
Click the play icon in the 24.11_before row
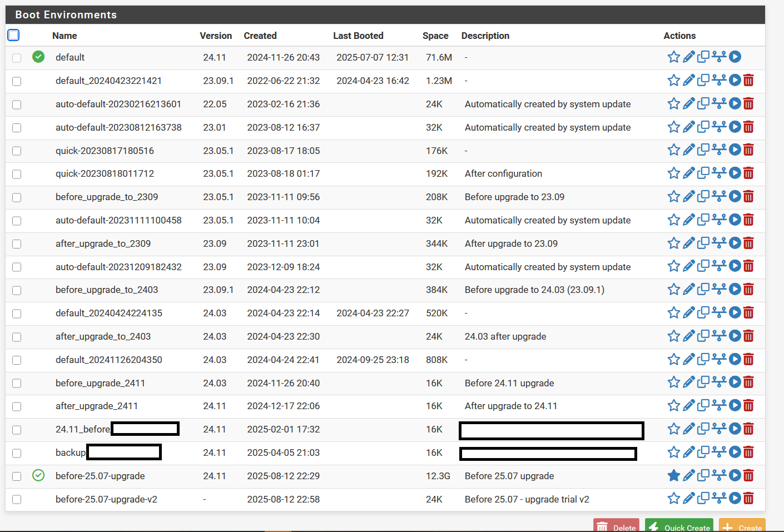click(735, 429)
